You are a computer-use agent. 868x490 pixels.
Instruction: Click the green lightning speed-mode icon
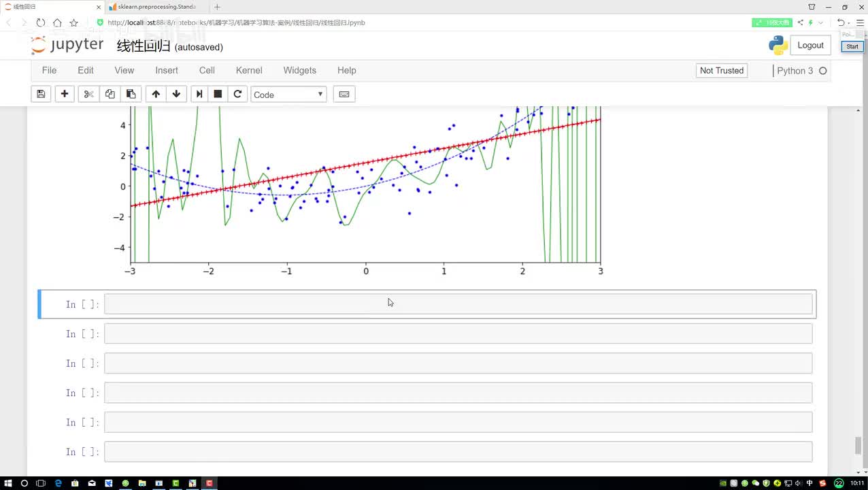click(811, 22)
